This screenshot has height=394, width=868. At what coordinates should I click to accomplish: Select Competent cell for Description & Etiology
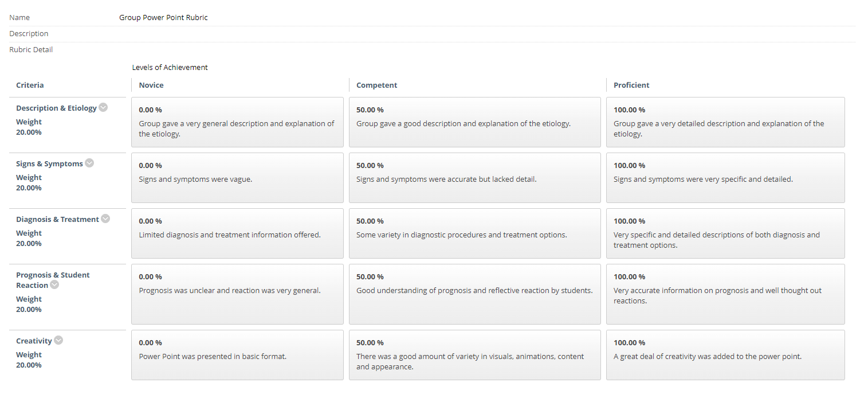click(475, 122)
